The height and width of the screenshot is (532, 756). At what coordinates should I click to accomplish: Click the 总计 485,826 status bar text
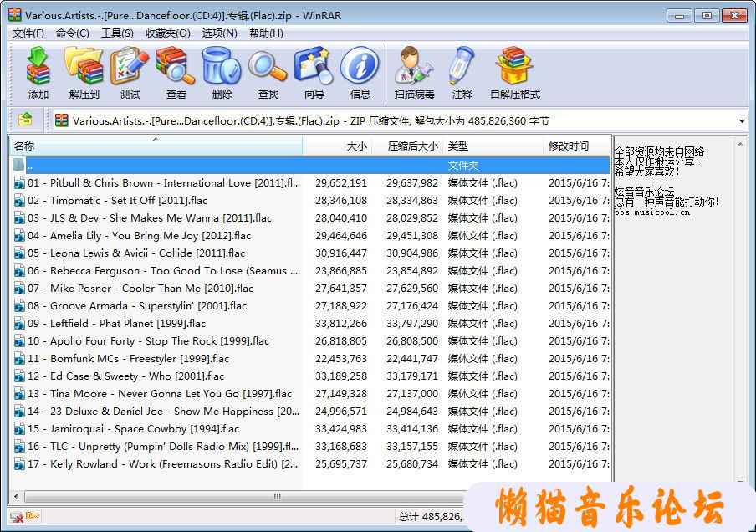click(x=430, y=517)
